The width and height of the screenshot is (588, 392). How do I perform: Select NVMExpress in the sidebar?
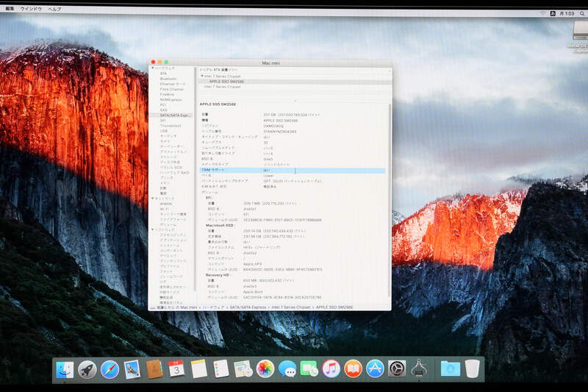pos(171,100)
